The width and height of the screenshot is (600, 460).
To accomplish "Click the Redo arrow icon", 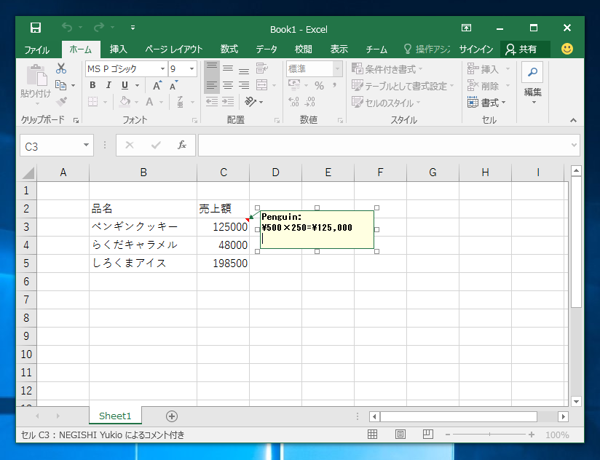I will (99, 28).
